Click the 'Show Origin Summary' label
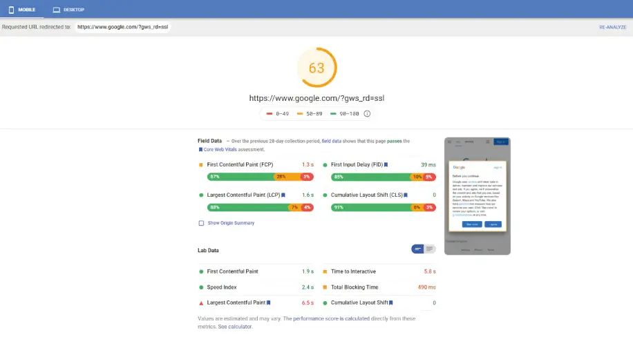This screenshot has width=633, height=364. [x=231, y=223]
